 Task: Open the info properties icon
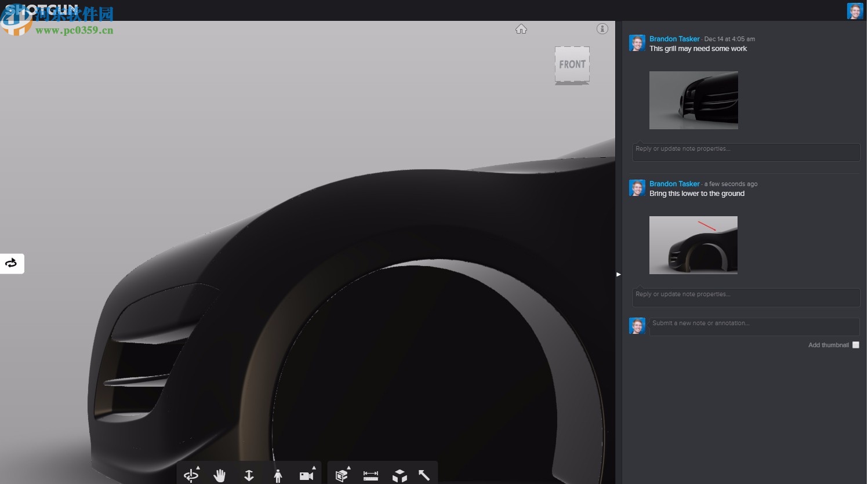(x=602, y=28)
